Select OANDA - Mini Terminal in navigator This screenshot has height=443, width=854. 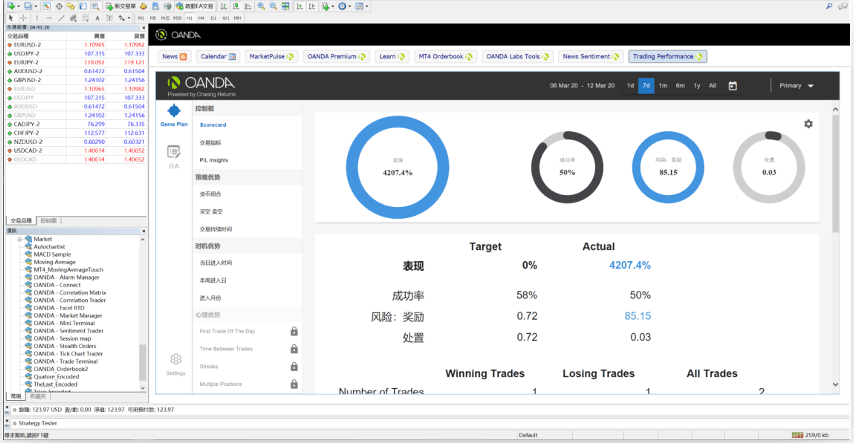point(64,323)
